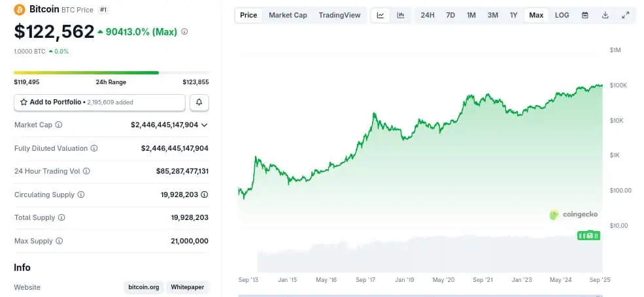Click info icon after circulating supply value

205,195
